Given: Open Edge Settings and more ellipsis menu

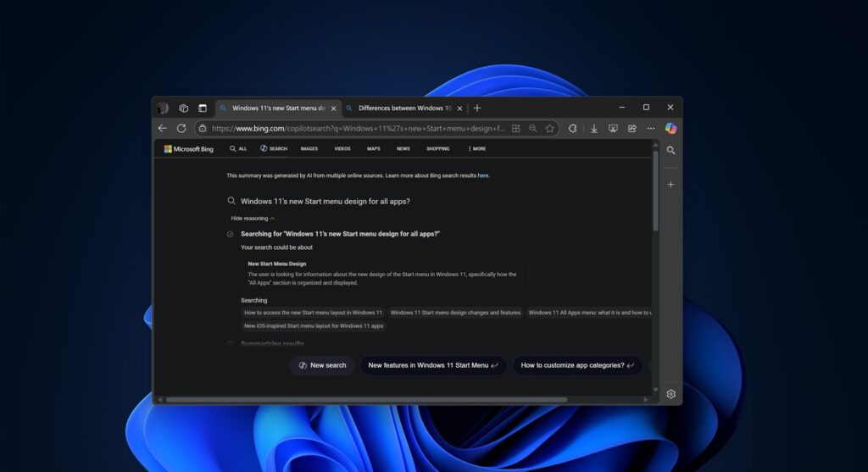Looking at the screenshot, I should click(x=649, y=128).
